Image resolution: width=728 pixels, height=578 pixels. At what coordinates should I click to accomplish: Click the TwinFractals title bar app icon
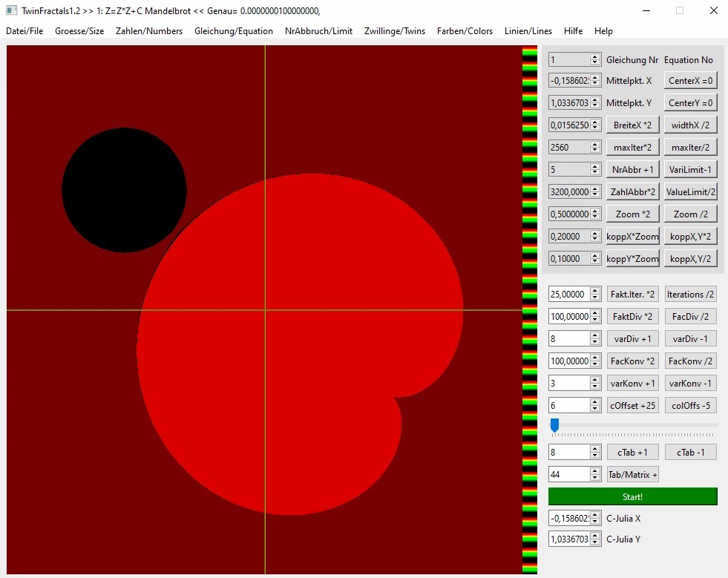pyautogui.click(x=12, y=10)
